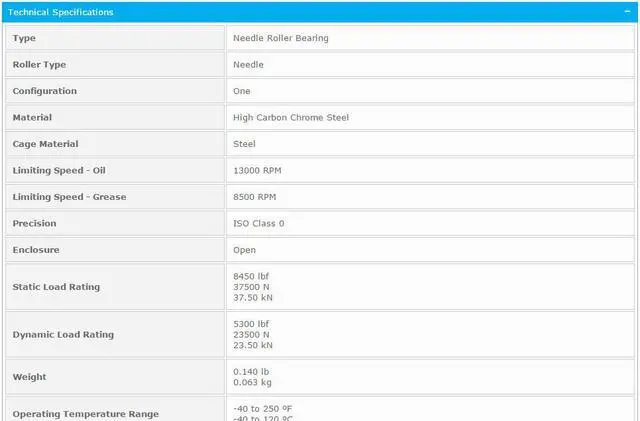Viewport: 640px width, 421px height.
Task: Select the Cage Material label
Action: 45,144
